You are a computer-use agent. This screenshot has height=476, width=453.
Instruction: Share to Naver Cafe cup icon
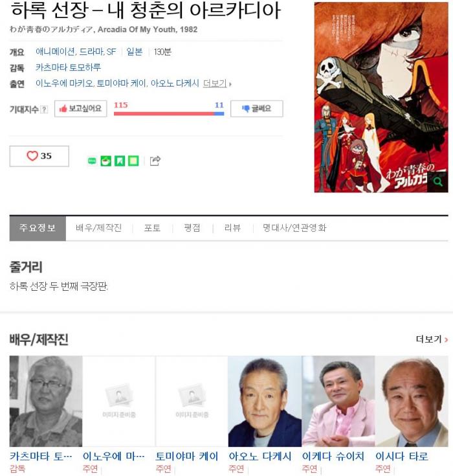[106, 161]
